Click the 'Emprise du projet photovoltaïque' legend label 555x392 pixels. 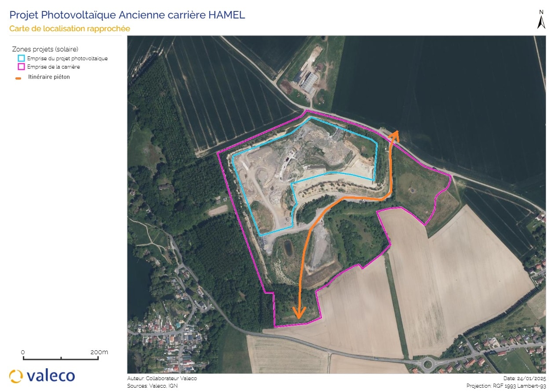click(x=67, y=58)
